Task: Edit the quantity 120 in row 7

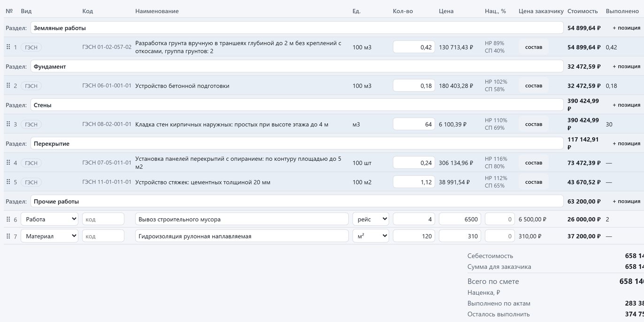Action: pos(414,236)
